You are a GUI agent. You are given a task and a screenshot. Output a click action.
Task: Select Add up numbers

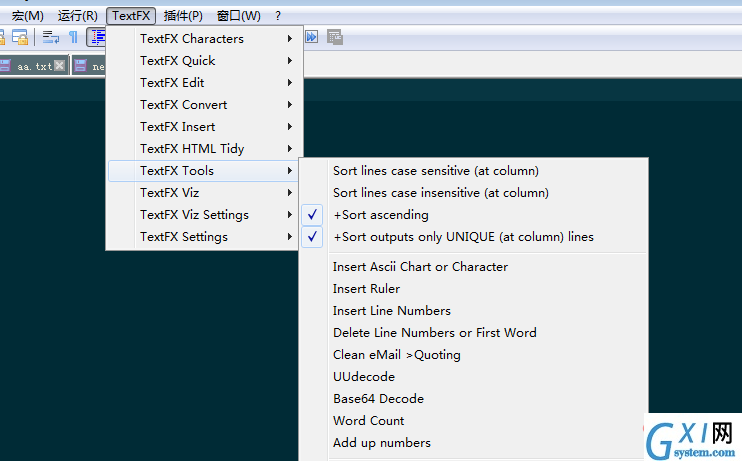click(x=474, y=443)
